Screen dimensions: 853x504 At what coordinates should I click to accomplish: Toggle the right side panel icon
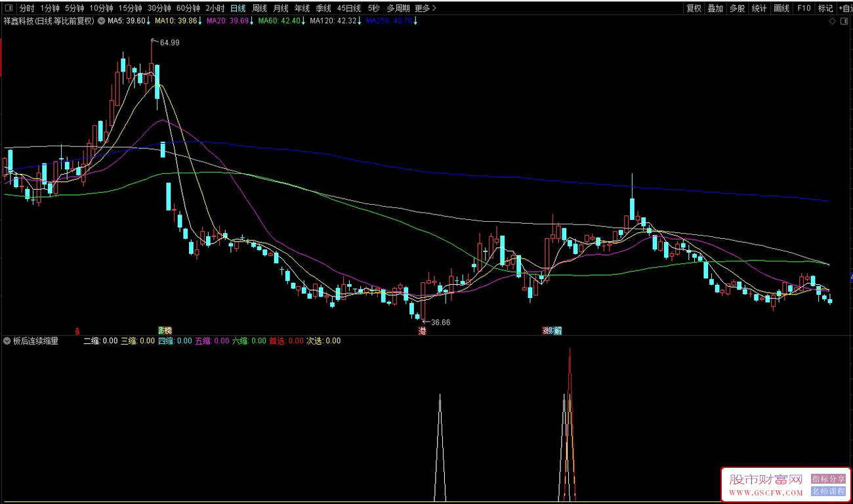click(844, 21)
